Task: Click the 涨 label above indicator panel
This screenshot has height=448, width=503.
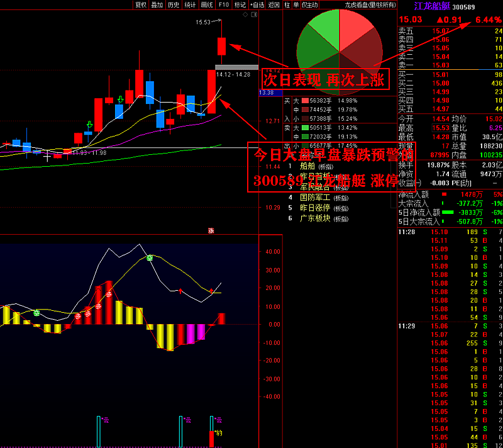Action: [x=211, y=231]
